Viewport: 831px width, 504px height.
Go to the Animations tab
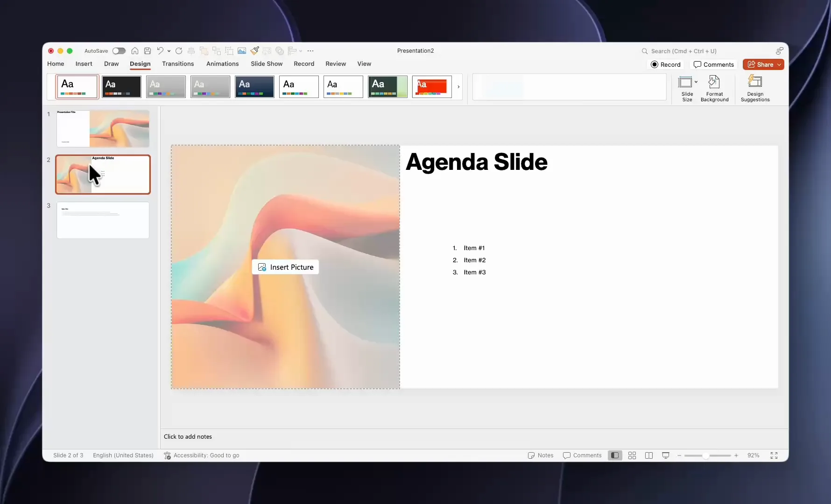[223, 64]
